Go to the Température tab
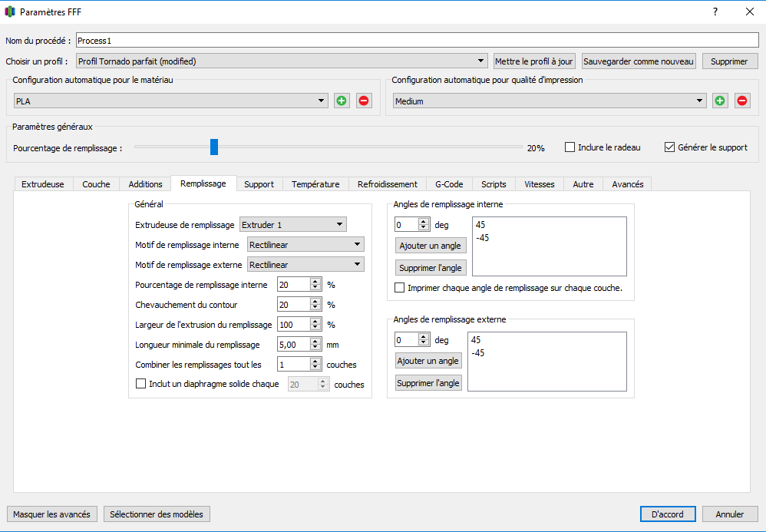The image size is (766, 532). pyautogui.click(x=315, y=184)
